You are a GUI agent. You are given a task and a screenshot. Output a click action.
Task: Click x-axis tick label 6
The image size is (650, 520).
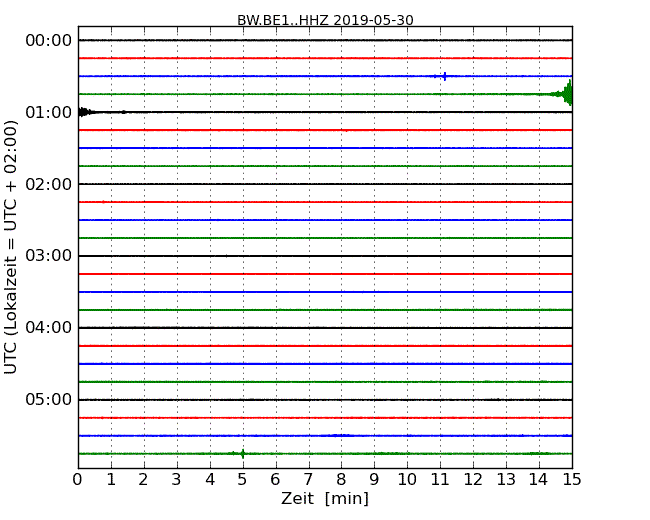click(x=275, y=480)
